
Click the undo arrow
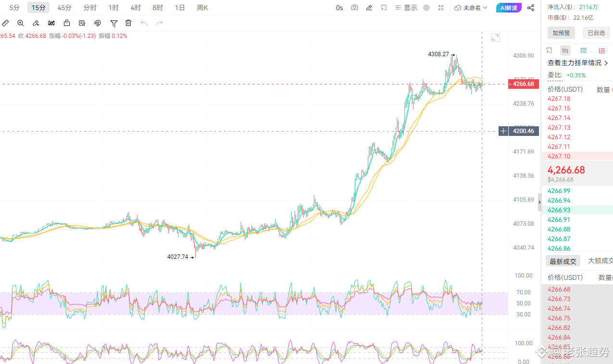tap(144, 23)
